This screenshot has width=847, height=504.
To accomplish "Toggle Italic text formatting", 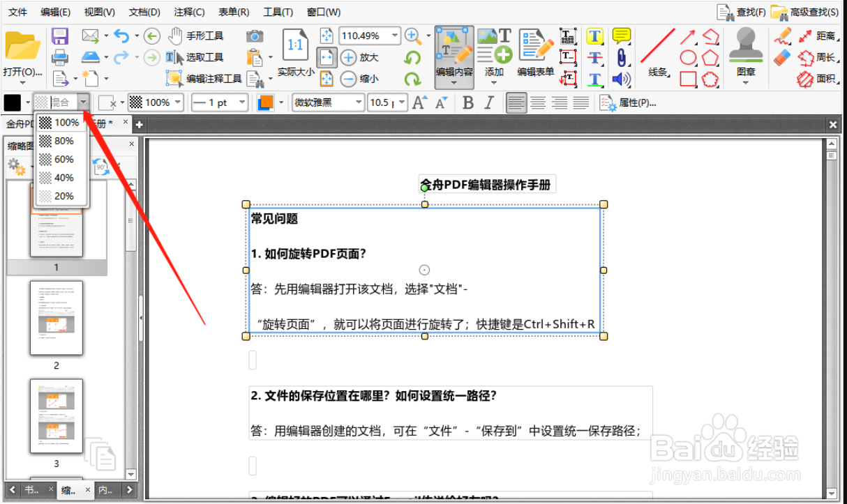I will (489, 103).
